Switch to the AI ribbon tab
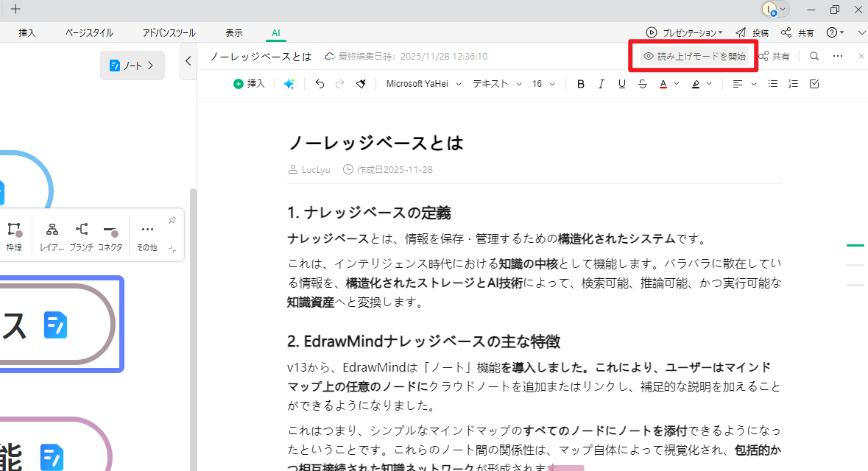The height and width of the screenshot is (471, 868). [275, 32]
